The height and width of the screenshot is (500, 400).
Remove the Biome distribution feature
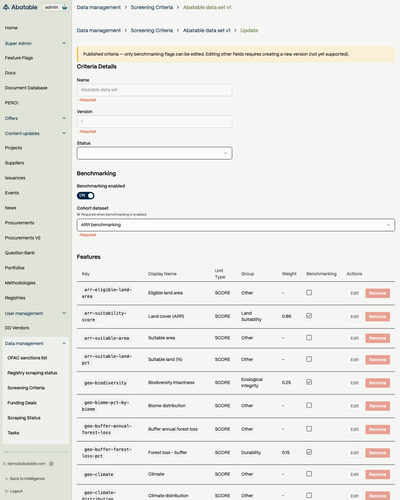[377, 406]
